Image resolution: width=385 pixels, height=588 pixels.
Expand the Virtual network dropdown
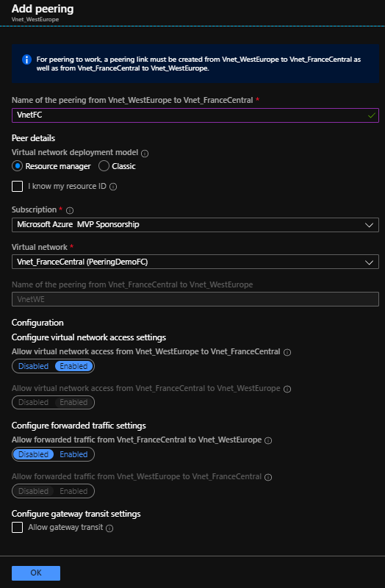point(195,262)
